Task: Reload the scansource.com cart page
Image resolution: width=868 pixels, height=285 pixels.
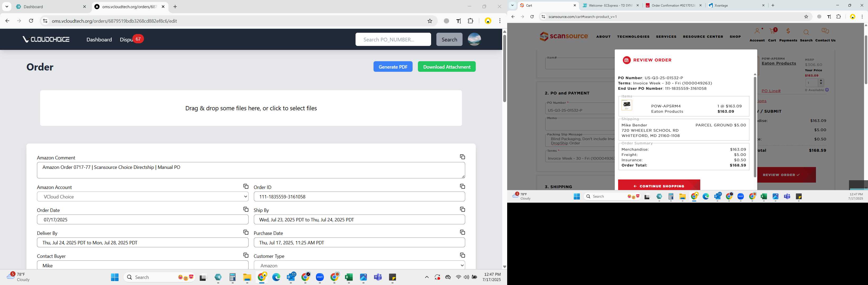Action: click(x=532, y=16)
